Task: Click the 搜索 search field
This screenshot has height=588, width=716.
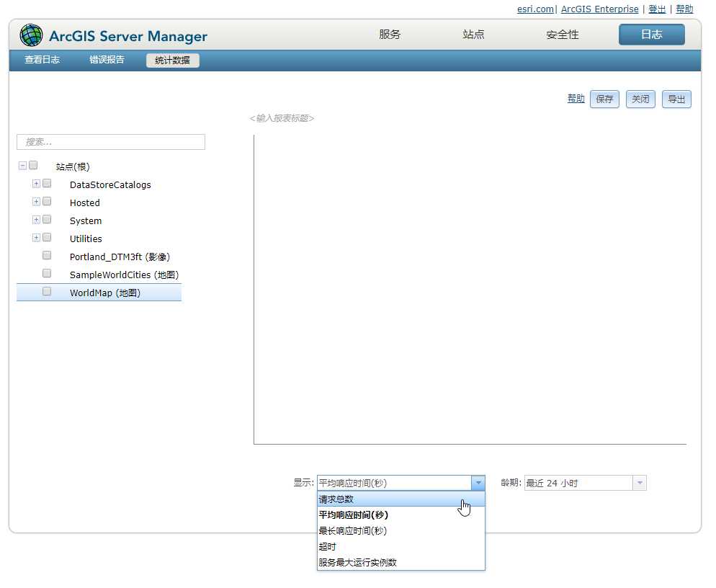Action: point(111,142)
